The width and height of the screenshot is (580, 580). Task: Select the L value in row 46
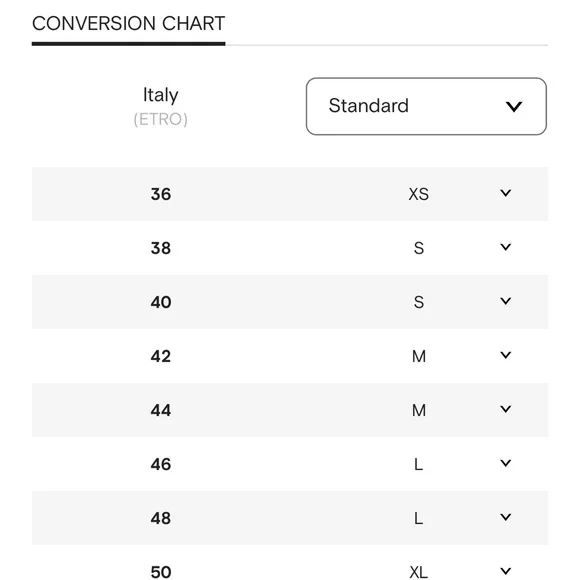pyautogui.click(x=418, y=464)
